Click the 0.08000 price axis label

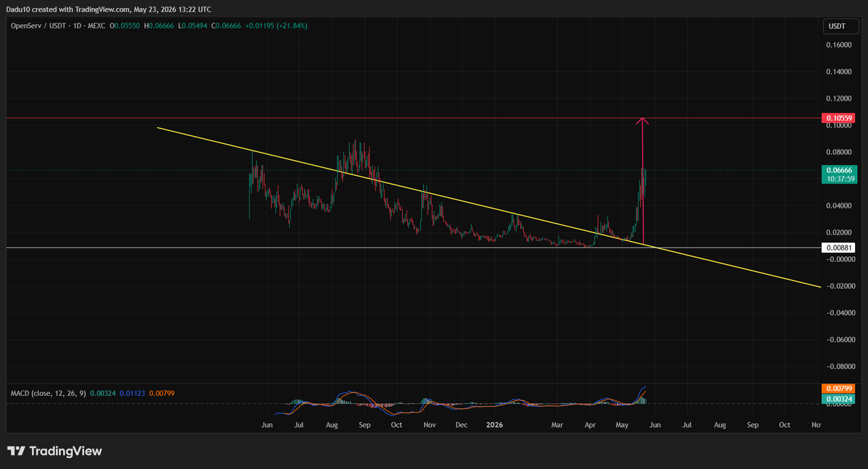839,152
